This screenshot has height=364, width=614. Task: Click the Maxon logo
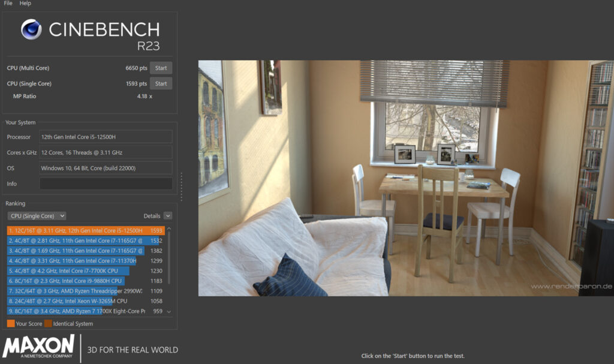pyautogui.click(x=38, y=346)
